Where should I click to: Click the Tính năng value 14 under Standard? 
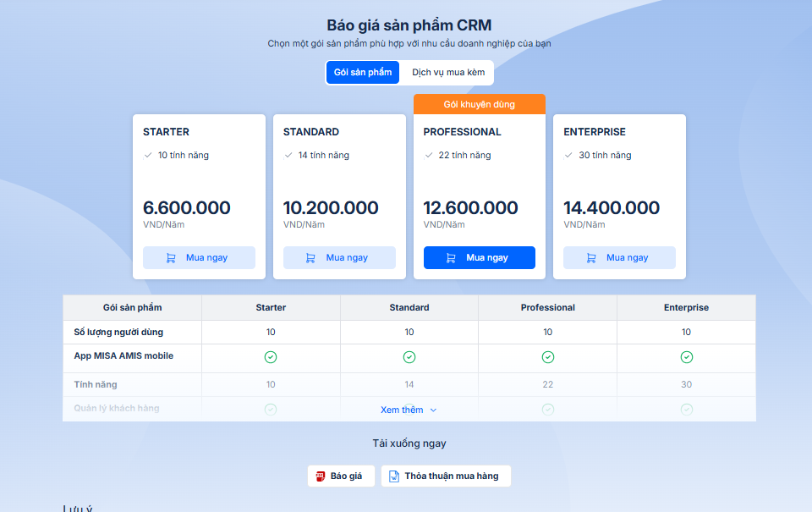[409, 384]
